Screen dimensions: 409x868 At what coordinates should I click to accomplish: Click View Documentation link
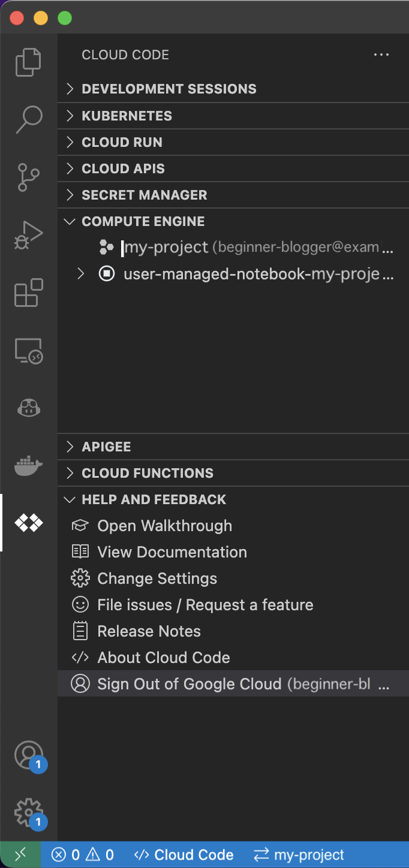click(172, 552)
